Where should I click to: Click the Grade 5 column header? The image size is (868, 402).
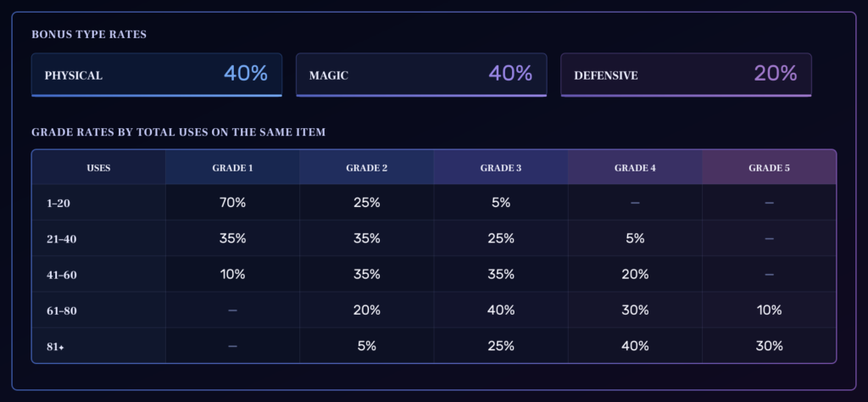pos(769,167)
